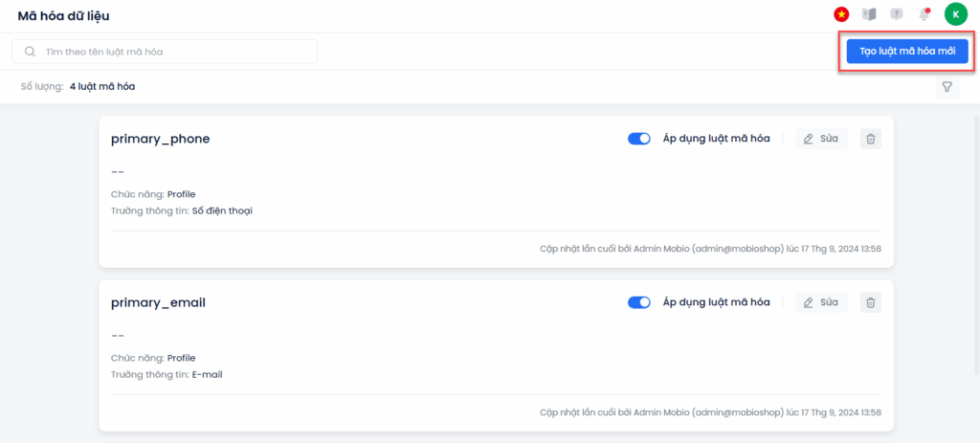980x443 pixels.
Task: Open the notifications bell icon
Action: coord(924,13)
